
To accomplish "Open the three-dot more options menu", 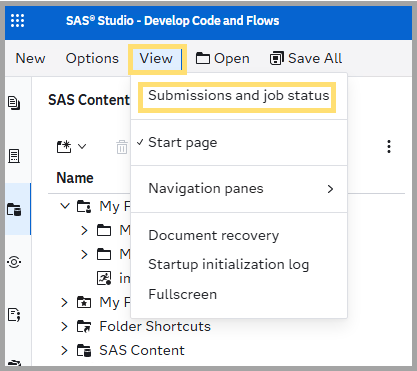I will pyautogui.click(x=389, y=147).
